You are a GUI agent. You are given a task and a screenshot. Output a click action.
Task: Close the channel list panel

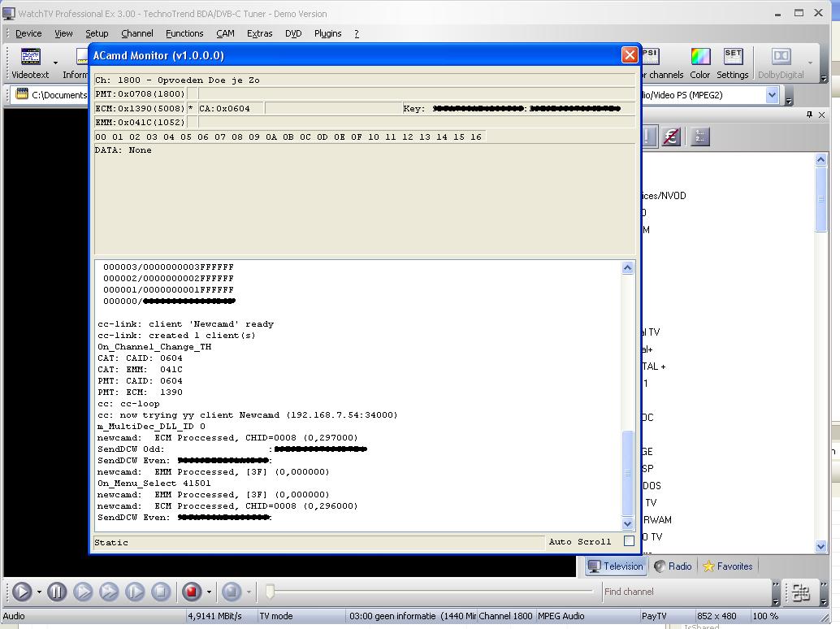(x=822, y=115)
